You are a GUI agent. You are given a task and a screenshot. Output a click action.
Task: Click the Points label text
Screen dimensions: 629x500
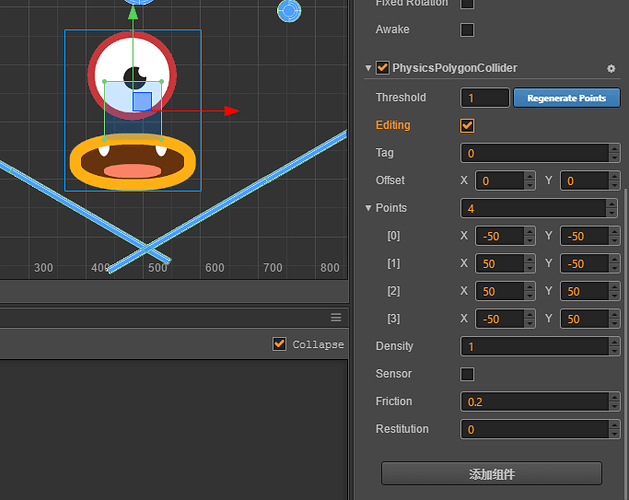[x=391, y=208]
